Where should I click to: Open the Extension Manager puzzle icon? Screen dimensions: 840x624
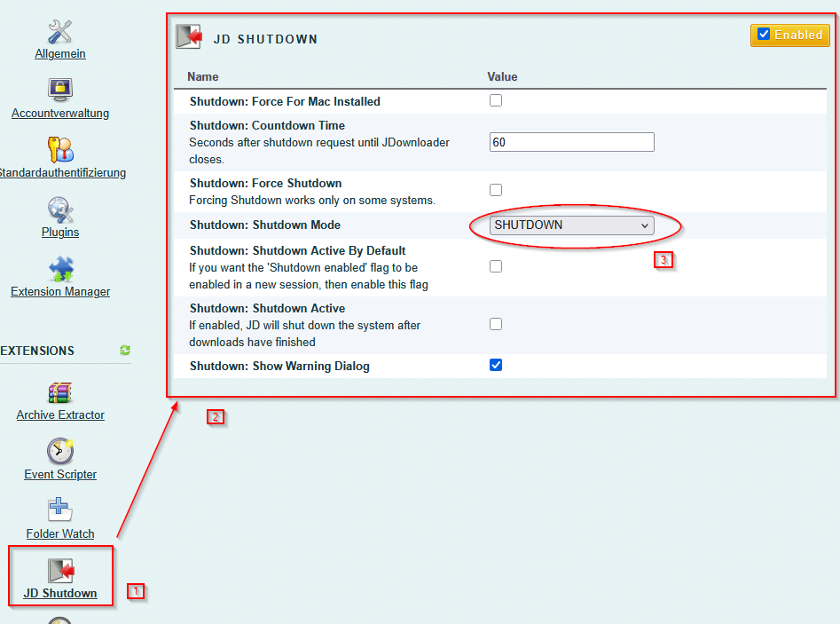(x=60, y=269)
